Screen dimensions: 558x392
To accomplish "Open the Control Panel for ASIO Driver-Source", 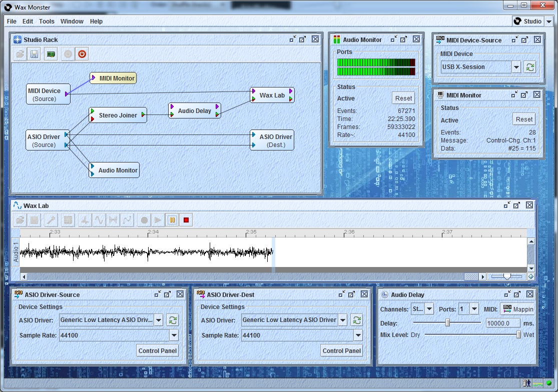I will [158, 350].
